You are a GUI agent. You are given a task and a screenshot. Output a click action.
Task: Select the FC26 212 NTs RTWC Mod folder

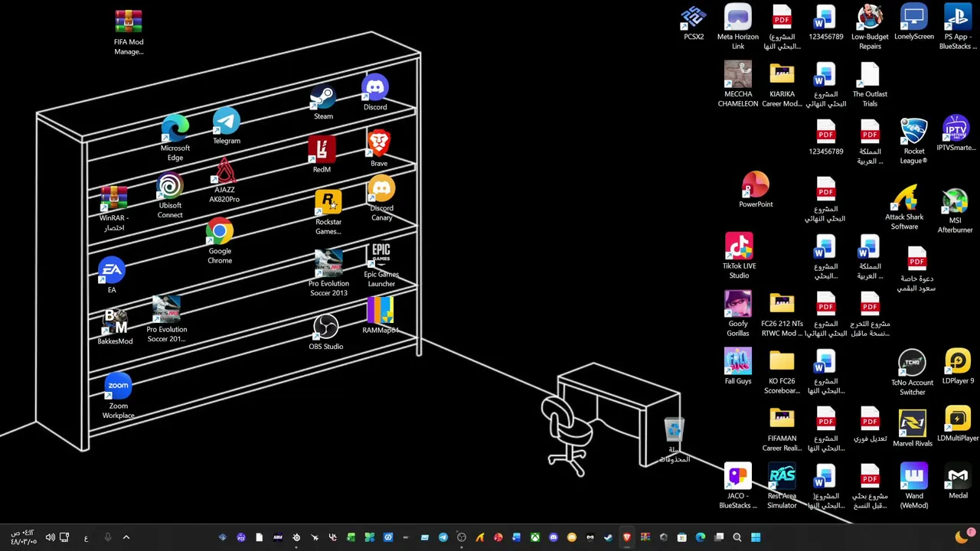coord(782,315)
